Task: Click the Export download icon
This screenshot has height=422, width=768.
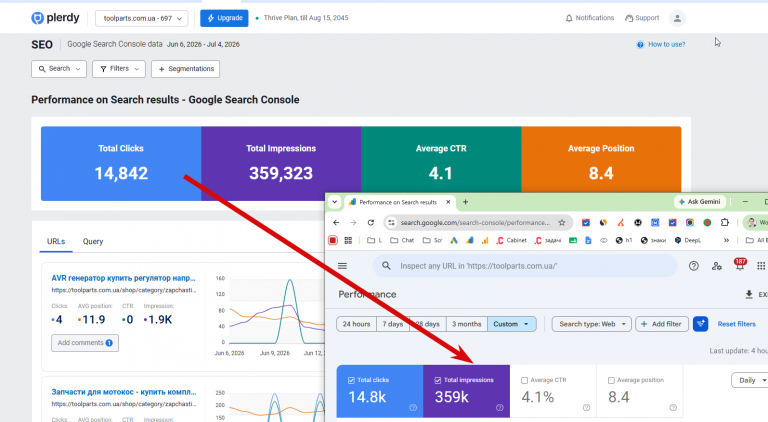Action: tap(748, 294)
